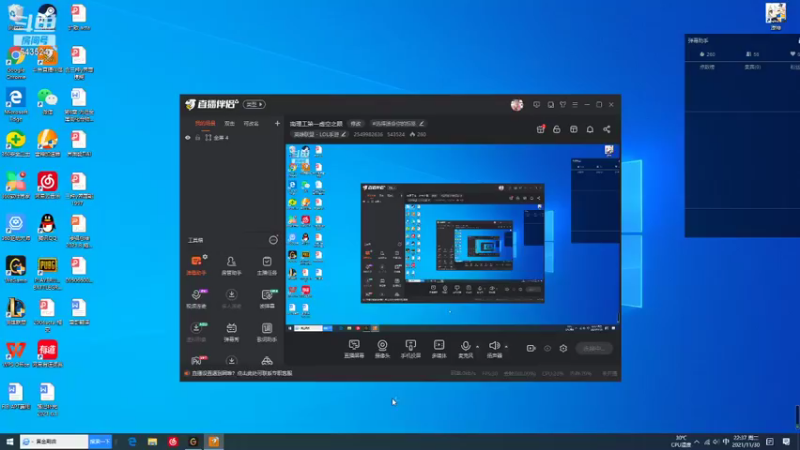Viewport: 800px width, 450px height.
Task: Open the gift box icon with red dot
Action: click(x=540, y=130)
